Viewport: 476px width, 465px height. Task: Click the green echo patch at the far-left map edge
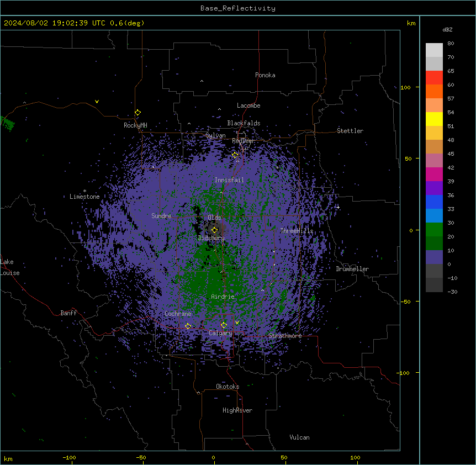coord(8,124)
